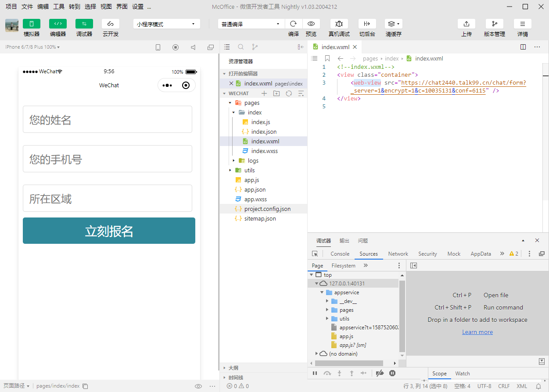The image size is (549, 392).
Task: Click the Learn more link
Action: pyautogui.click(x=477, y=332)
